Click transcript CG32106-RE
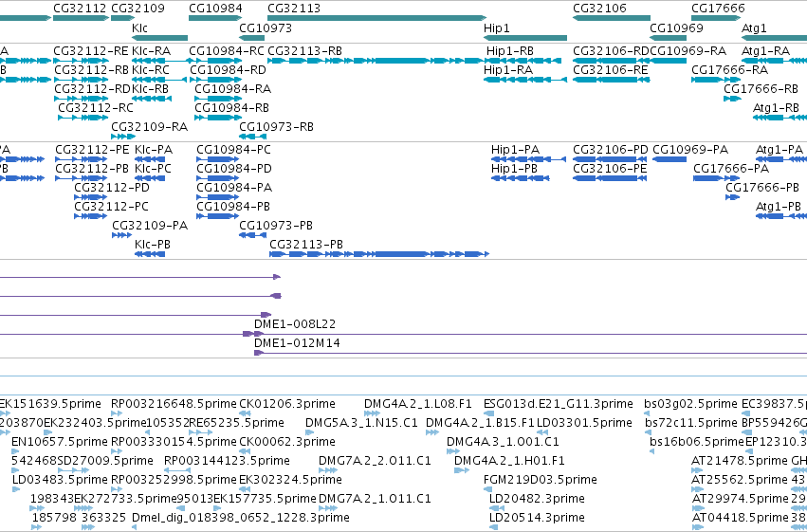807x532 pixels. tap(611, 70)
